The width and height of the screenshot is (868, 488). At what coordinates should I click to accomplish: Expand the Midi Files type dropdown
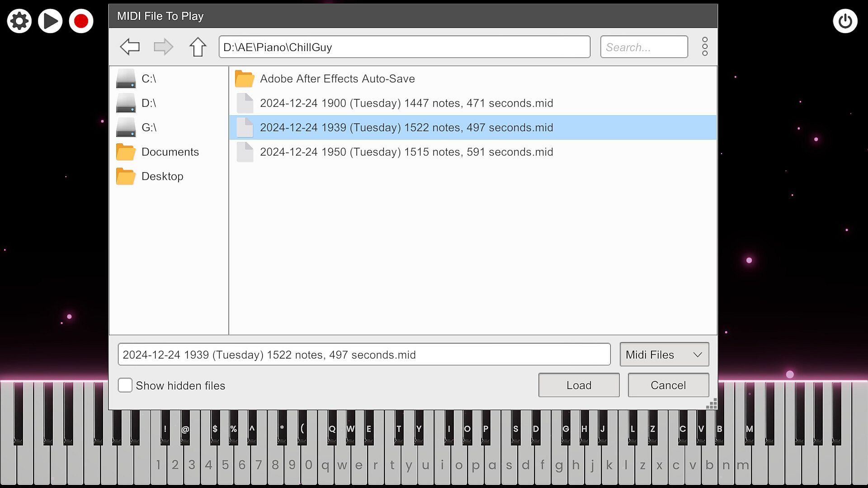pyautogui.click(x=664, y=355)
